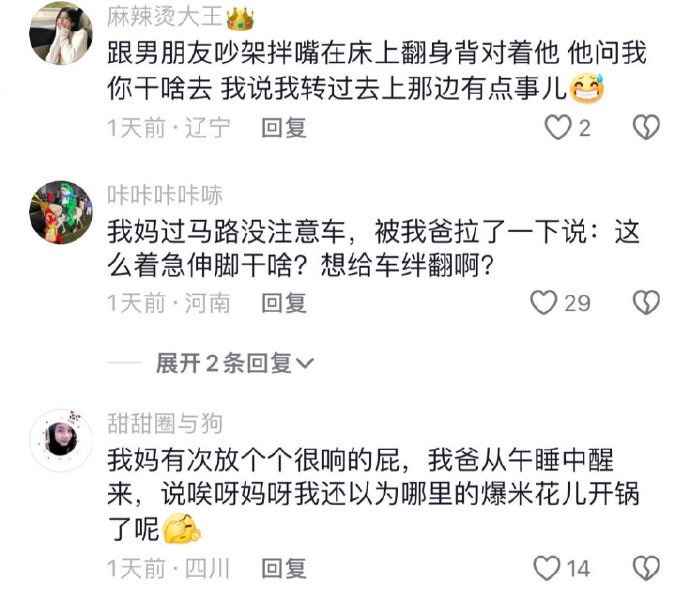Tap broken heart on the 河南 comment

point(646,302)
